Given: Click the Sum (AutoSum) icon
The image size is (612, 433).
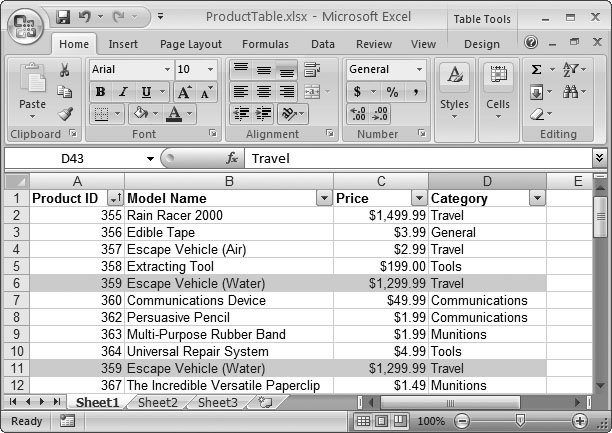Looking at the screenshot, I should (537, 70).
